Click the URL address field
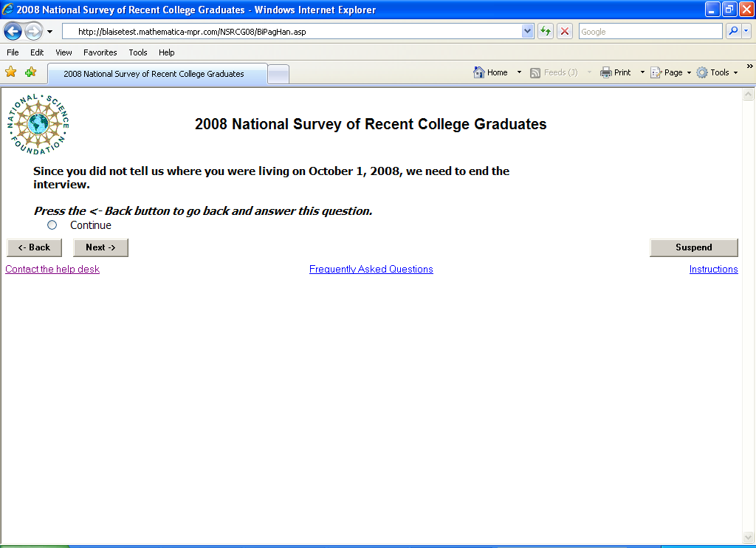This screenshot has width=756, height=548. tap(292, 31)
